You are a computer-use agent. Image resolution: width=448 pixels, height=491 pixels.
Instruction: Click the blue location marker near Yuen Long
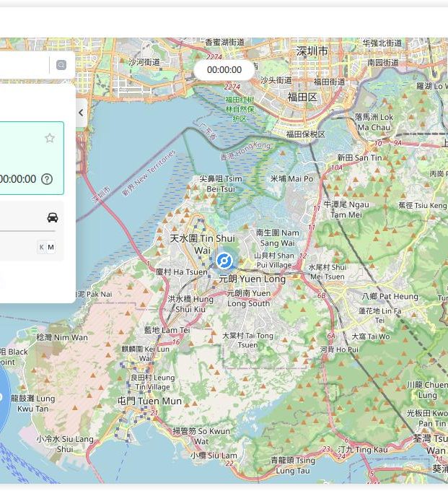click(x=224, y=261)
